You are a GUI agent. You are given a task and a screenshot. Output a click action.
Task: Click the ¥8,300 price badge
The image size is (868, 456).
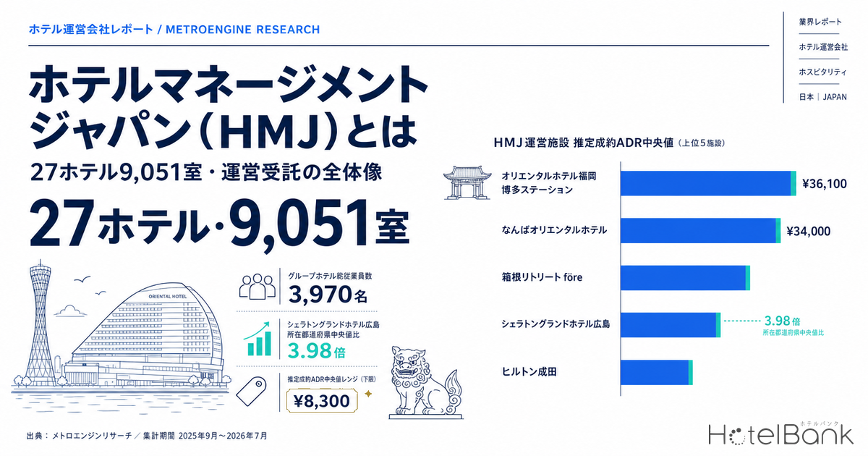tap(323, 400)
